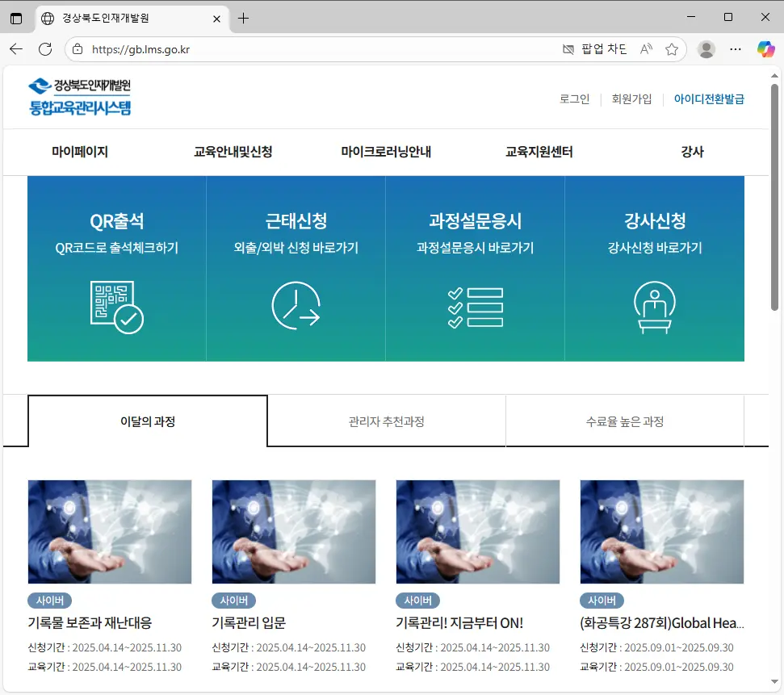Open the 마이크로러닝안내 menu
The image size is (784, 695).
click(386, 152)
